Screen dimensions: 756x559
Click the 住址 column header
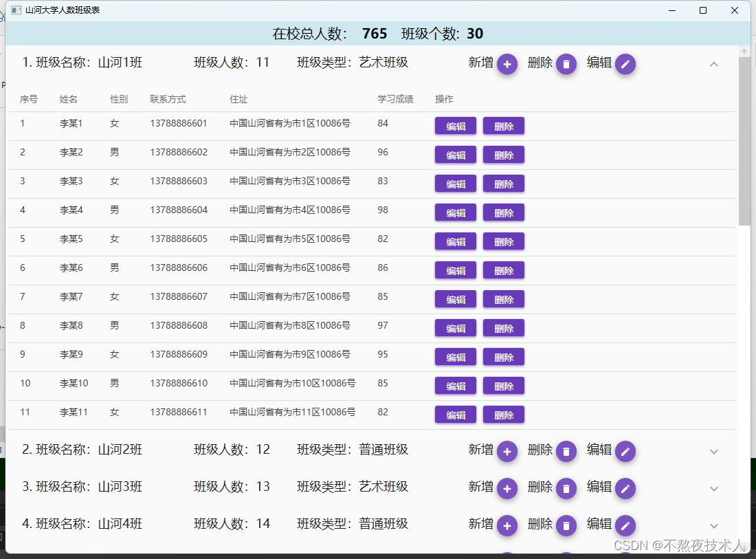coord(238,98)
